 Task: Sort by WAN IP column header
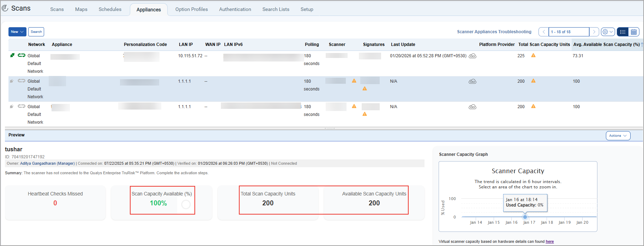pyautogui.click(x=213, y=45)
